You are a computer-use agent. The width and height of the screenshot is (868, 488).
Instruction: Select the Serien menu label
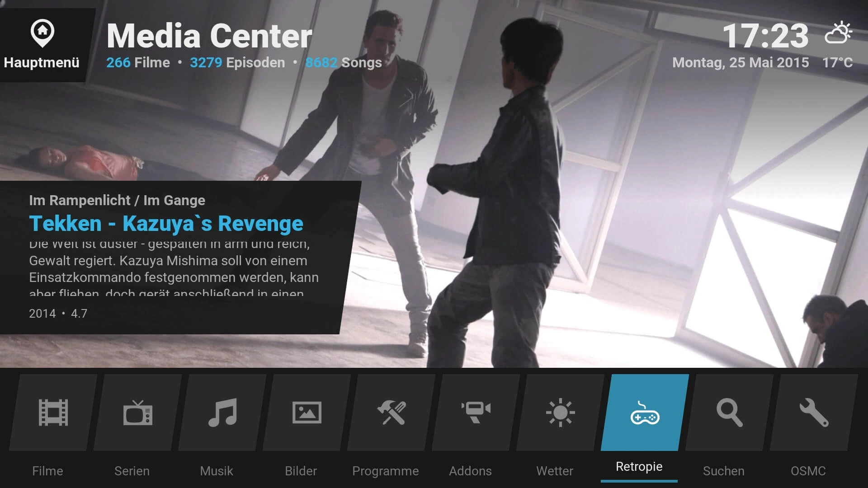pyautogui.click(x=132, y=471)
